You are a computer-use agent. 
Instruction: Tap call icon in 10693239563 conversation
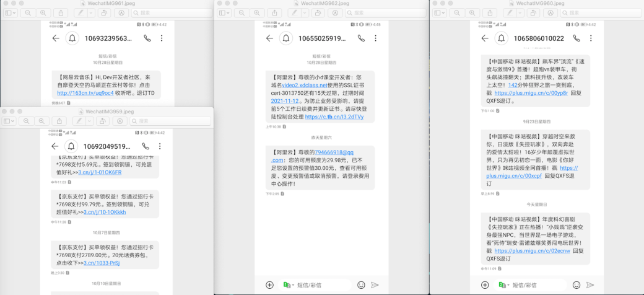click(147, 38)
